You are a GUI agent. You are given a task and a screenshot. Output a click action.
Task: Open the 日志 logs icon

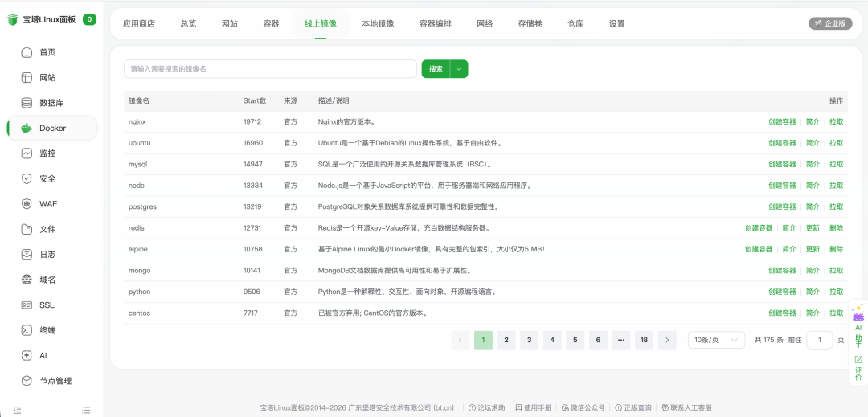coord(27,255)
